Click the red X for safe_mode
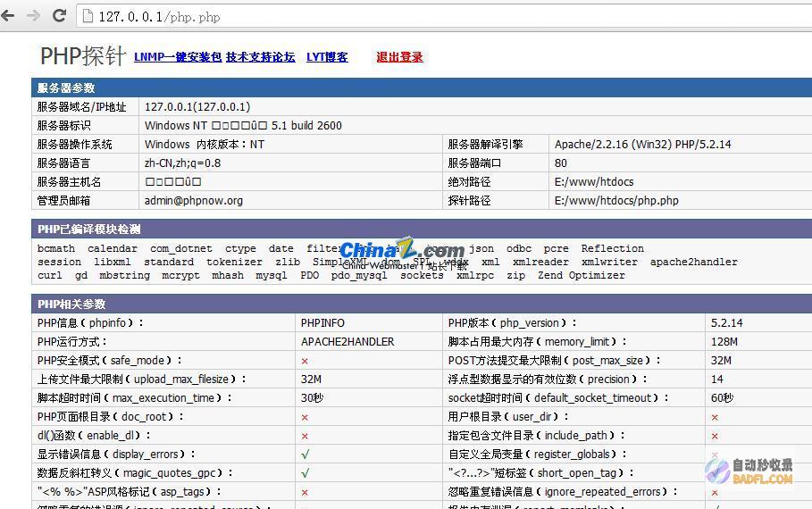 [x=305, y=361]
